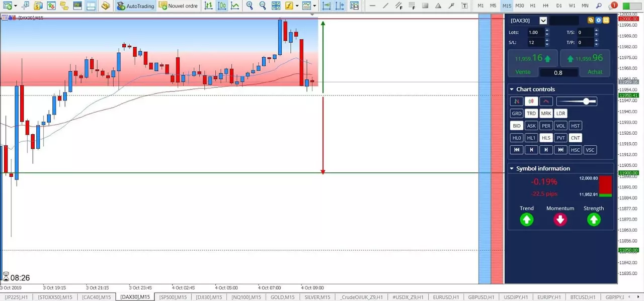Click the T/S input field
The image size is (644, 301).
pyautogui.click(x=585, y=32)
